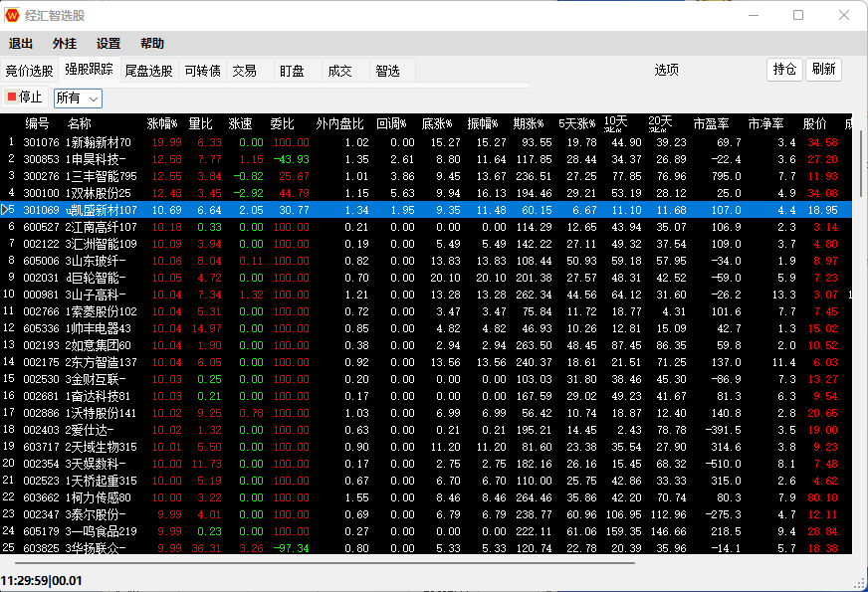Screen dimensions: 868x592
Task: Click the 经汇智选股 app logo icon
Action: [x=12, y=16]
